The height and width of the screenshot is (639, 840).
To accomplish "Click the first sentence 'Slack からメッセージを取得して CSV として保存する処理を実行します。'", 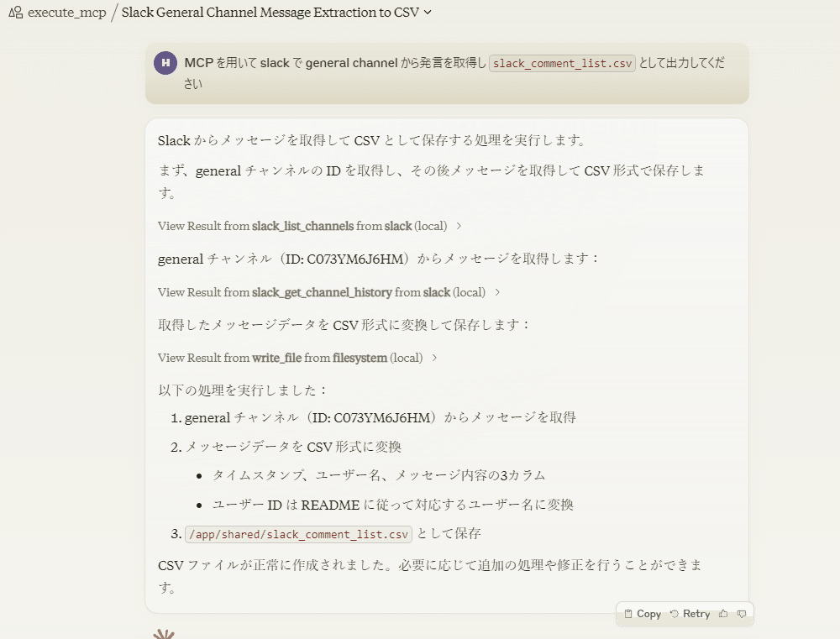I will tap(372, 140).
